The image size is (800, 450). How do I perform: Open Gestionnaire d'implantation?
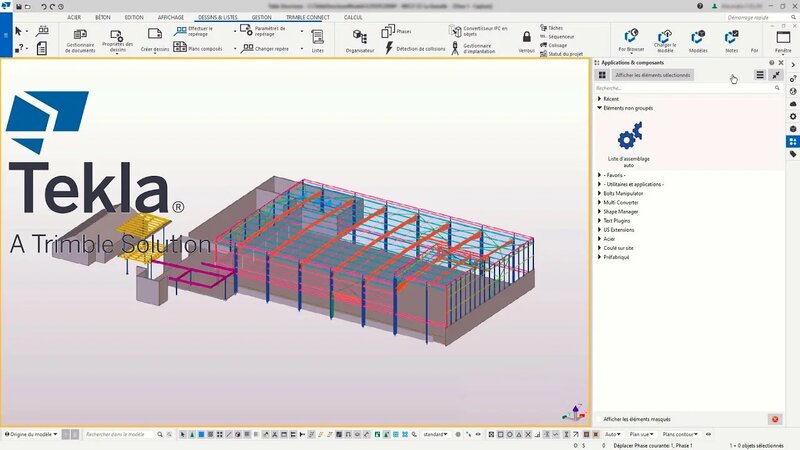tap(473, 48)
